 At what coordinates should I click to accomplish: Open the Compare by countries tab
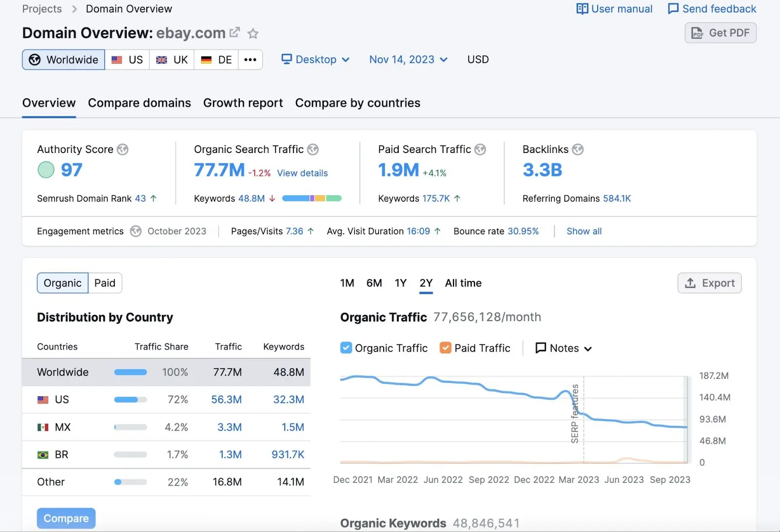[358, 103]
